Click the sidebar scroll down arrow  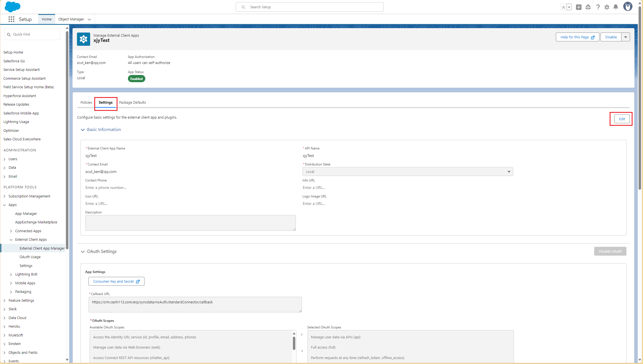click(67, 360)
